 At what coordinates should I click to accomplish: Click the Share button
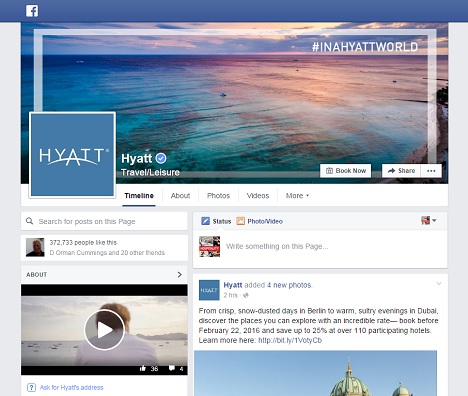click(x=401, y=171)
